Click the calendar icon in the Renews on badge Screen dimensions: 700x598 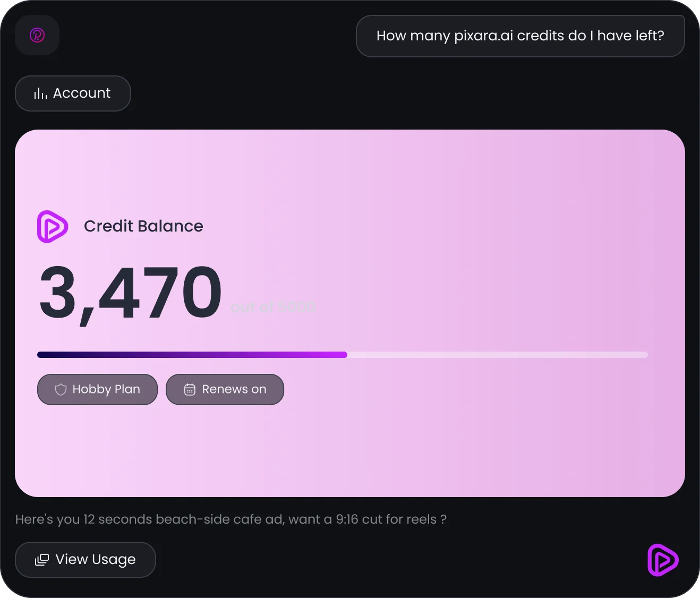click(x=190, y=389)
